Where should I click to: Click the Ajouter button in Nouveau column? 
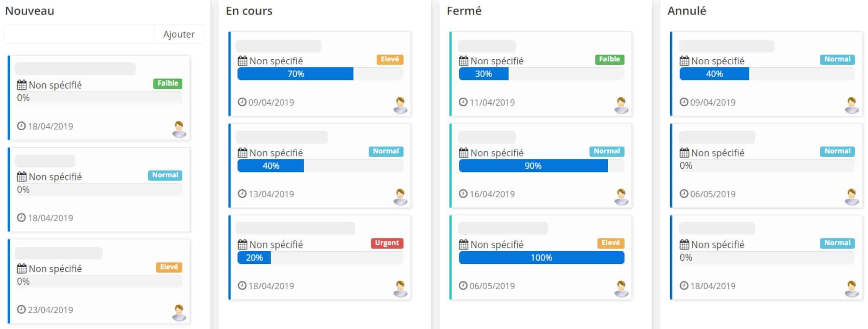pyautogui.click(x=179, y=34)
